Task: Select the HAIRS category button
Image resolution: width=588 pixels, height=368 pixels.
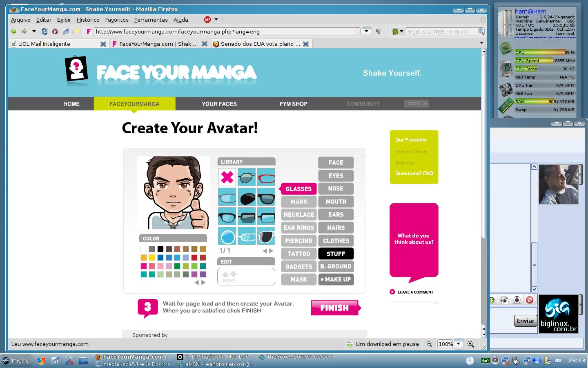Action: (336, 228)
